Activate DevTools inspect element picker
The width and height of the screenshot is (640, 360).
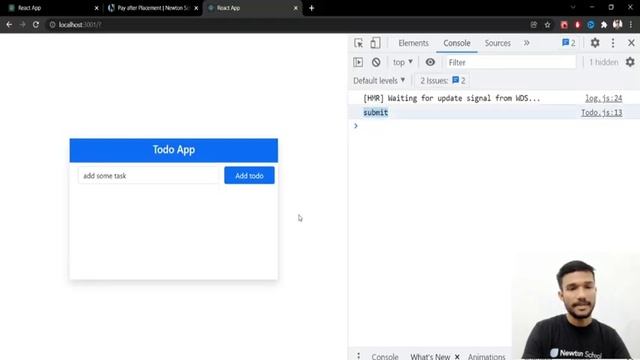358,43
